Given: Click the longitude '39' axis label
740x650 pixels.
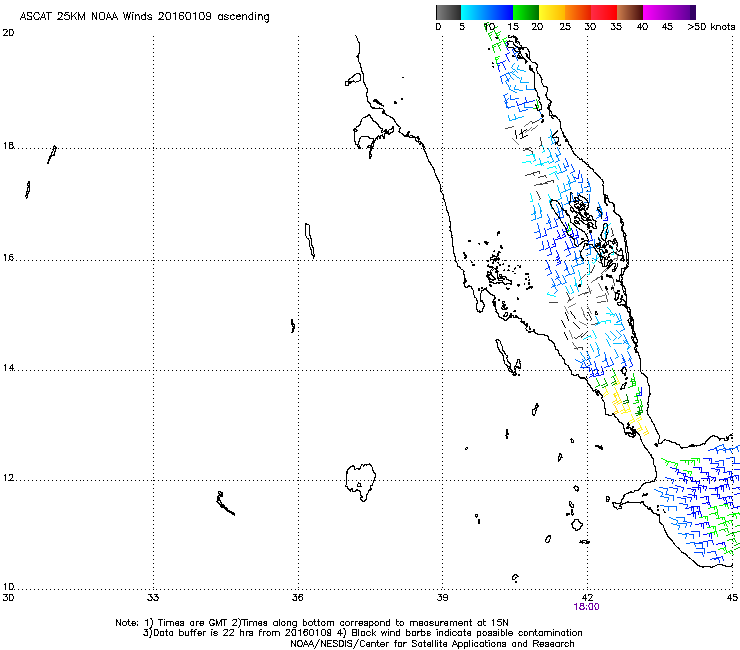Looking at the screenshot, I should point(442,598).
